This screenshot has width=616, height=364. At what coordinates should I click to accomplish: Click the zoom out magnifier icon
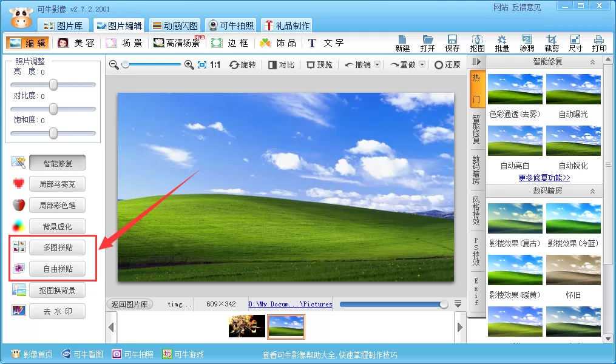(114, 65)
